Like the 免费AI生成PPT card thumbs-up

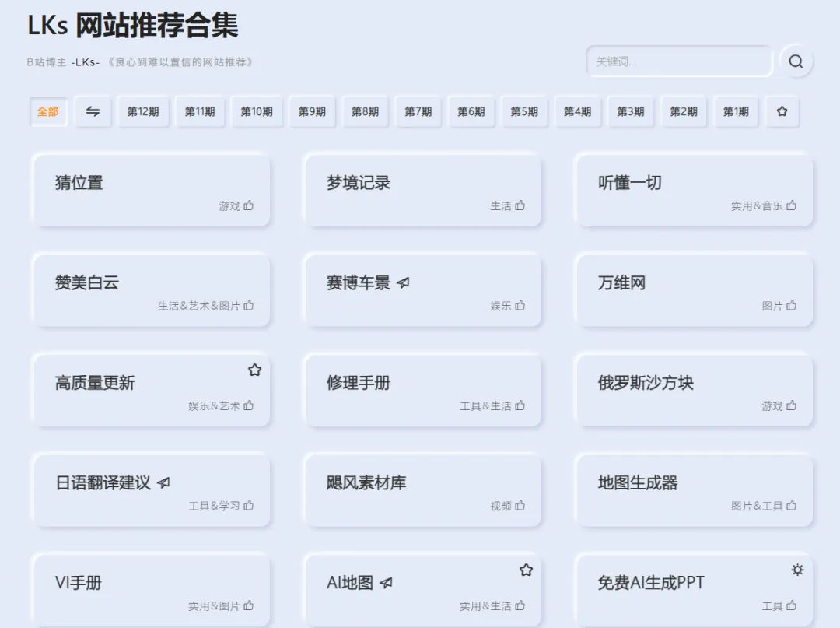pos(791,605)
